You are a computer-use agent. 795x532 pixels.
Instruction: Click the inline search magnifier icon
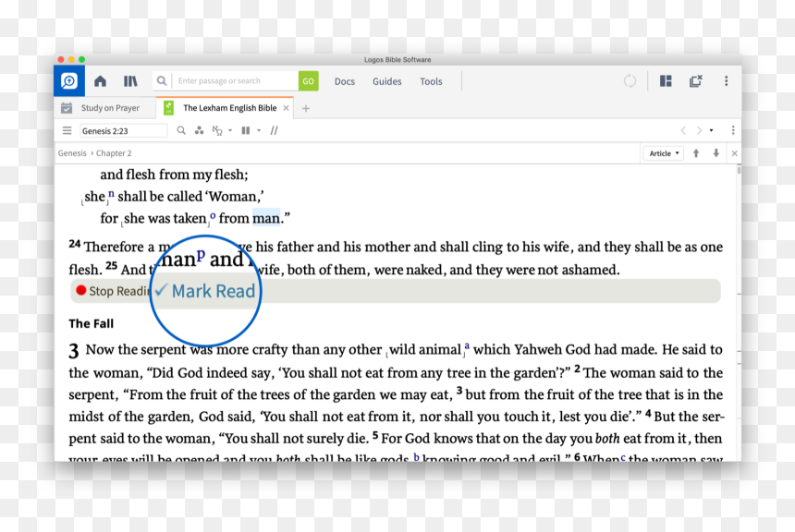click(x=181, y=131)
